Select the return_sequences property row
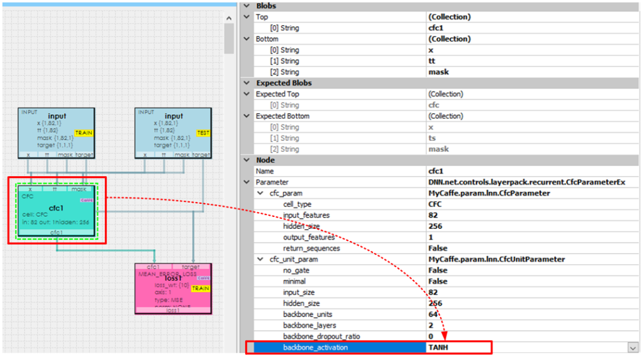 click(340, 248)
